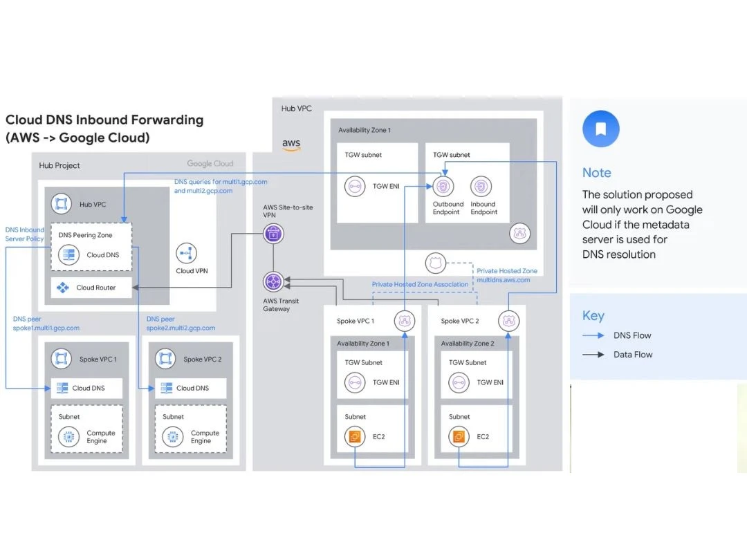Select the AWS Site-to-site VPN icon
Viewport: 747px width, 560px height.
[x=274, y=234]
